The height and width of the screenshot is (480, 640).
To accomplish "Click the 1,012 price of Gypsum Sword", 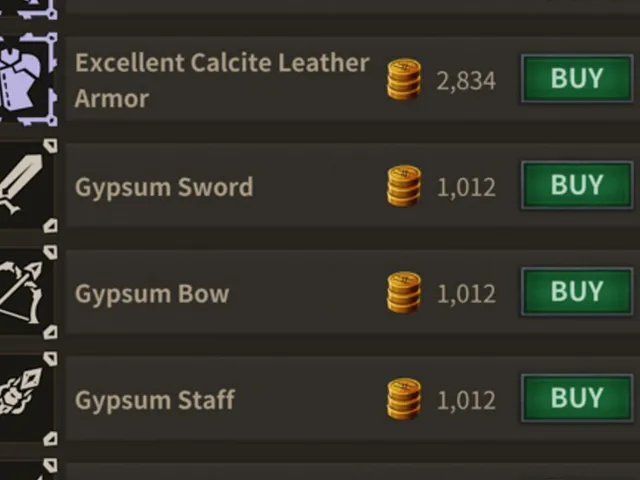I will (x=466, y=187).
